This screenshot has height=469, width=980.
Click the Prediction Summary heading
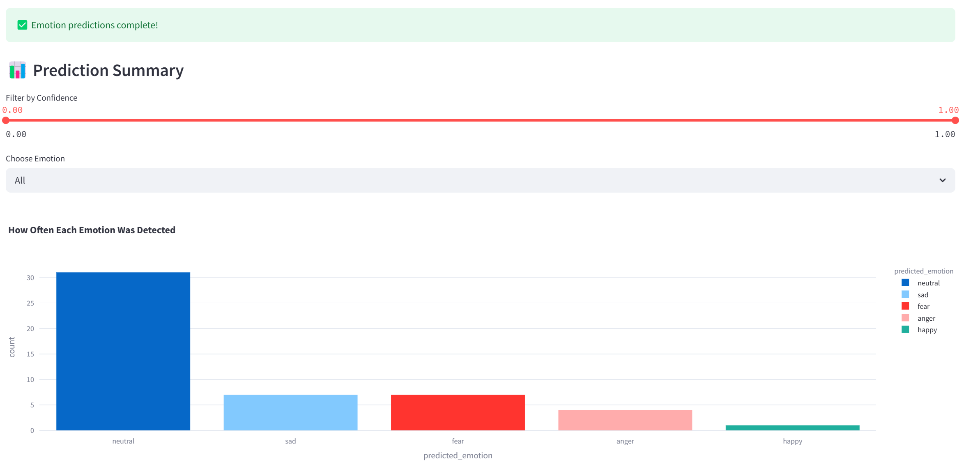click(x=108, y=70)
